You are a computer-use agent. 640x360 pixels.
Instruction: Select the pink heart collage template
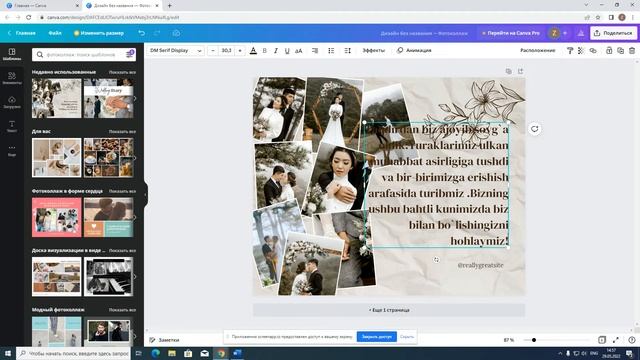56,217
